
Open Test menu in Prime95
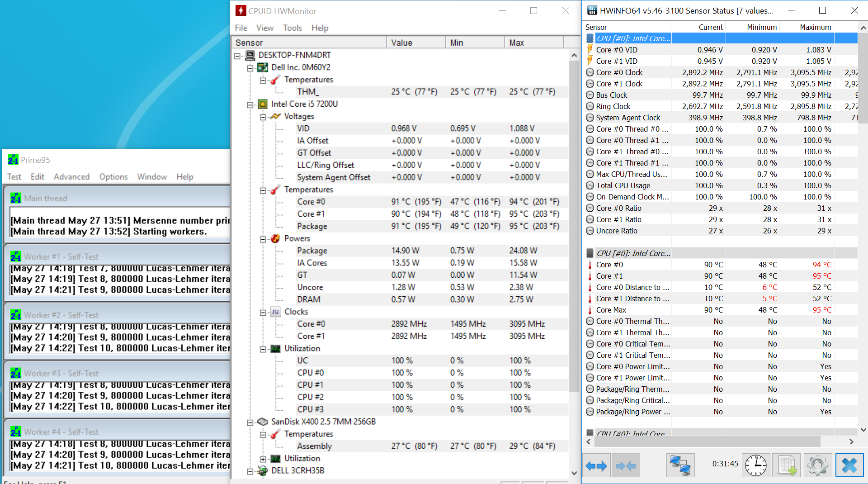[14, 176]
